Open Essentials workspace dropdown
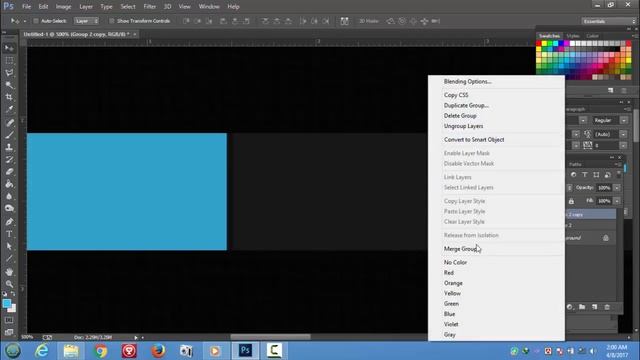Screen dimensions: 640x360 pos(609,21)
